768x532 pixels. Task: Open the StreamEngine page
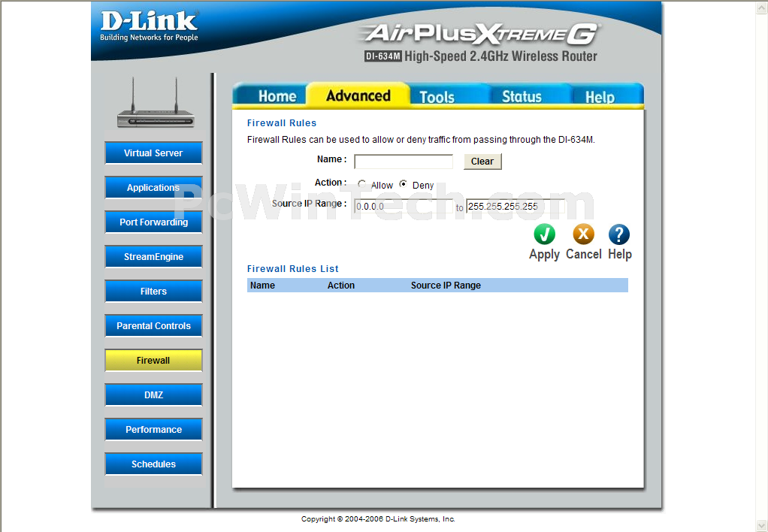153,257
